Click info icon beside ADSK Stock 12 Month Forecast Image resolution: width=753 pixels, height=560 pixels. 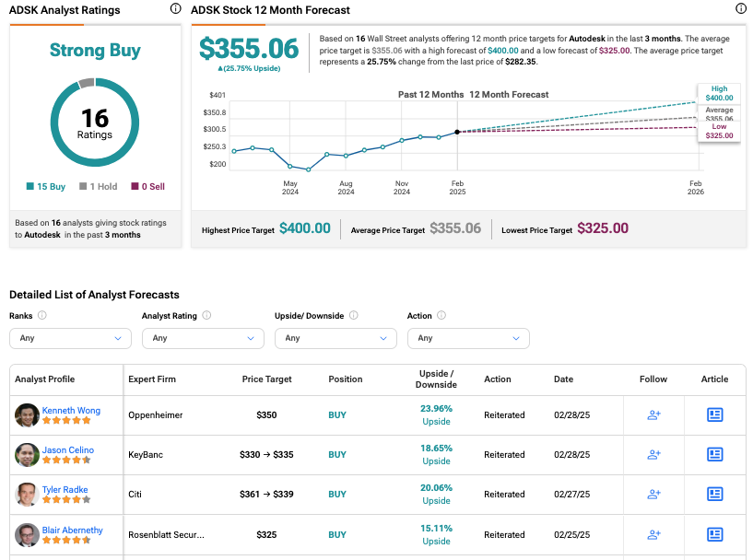(x=741, y=8)
